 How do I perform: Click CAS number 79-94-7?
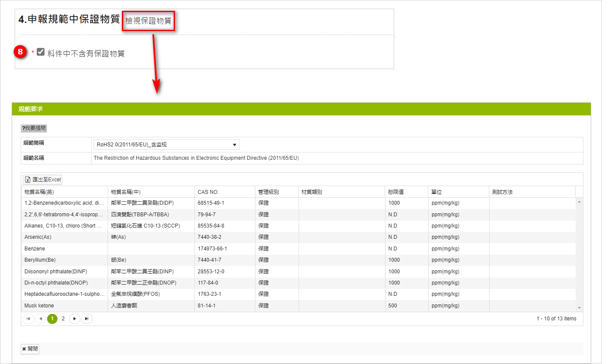coord(207,214)
